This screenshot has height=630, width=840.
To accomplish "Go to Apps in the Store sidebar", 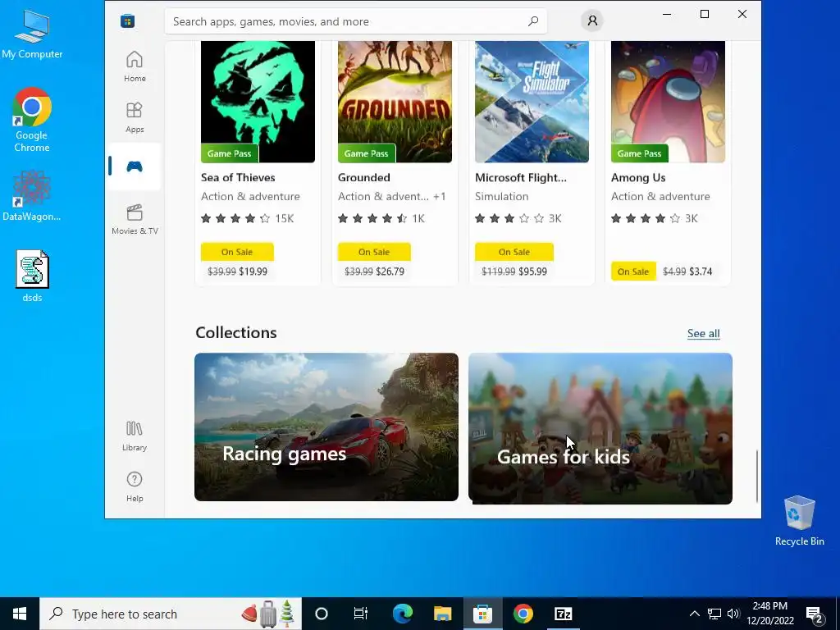I will (135, 117).
